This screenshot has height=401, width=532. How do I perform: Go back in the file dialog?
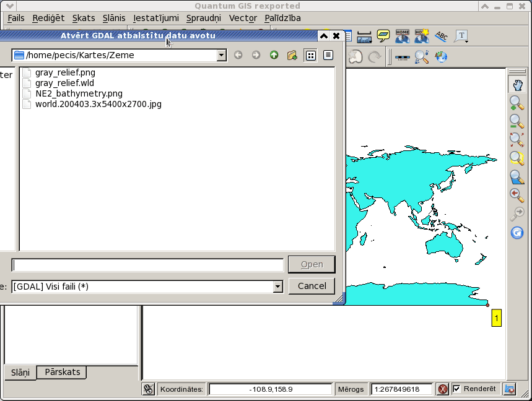[x=238, y=55]
